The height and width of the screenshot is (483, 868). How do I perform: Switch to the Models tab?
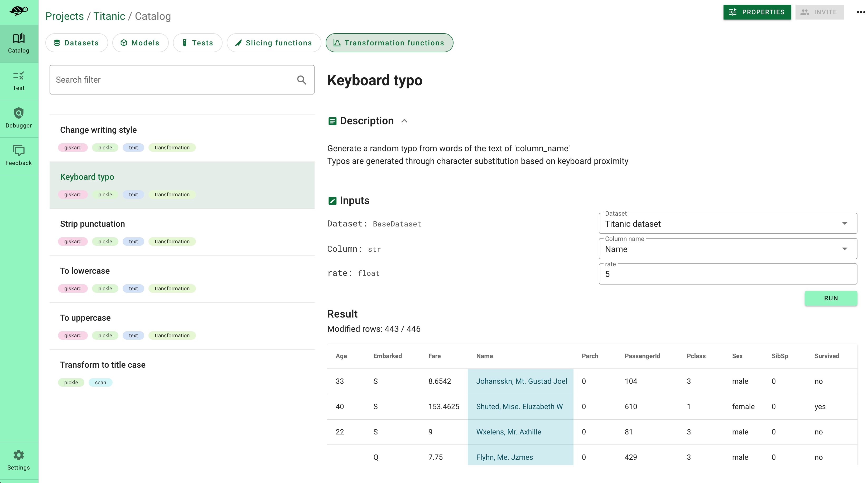click(x=140, y=43)
